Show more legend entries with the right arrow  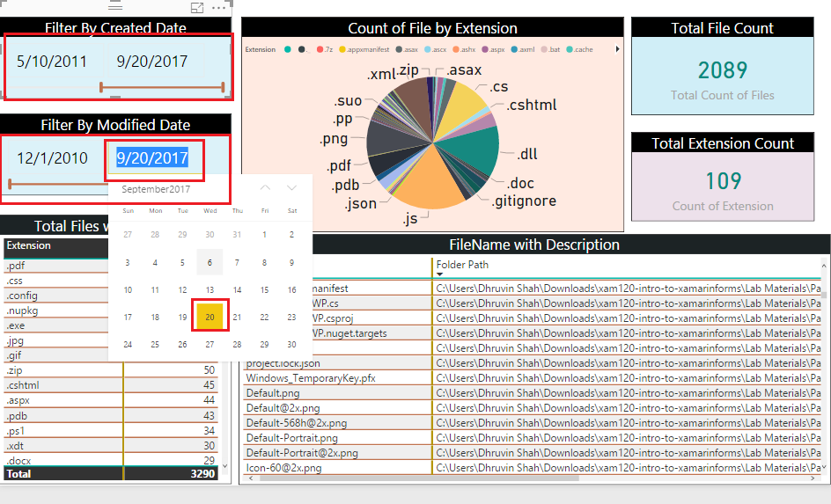coord(617,49)
